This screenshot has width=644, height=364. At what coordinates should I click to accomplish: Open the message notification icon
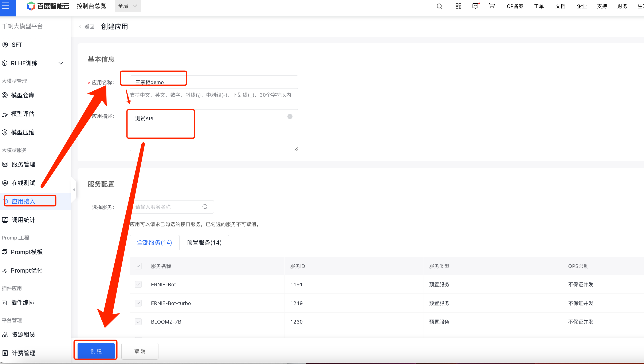point(475,6)
